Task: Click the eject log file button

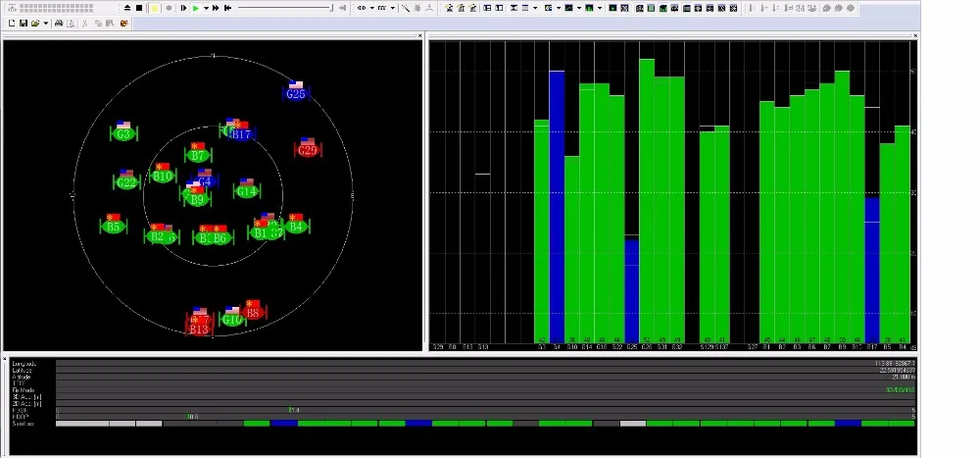Action: point(126,8)
